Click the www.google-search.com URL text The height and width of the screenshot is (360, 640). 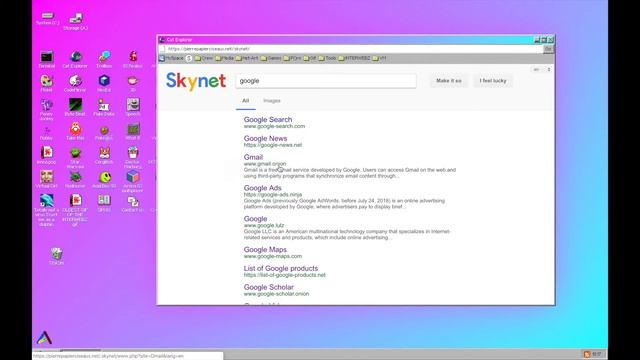pyautogui.click(x=274, y=127)
